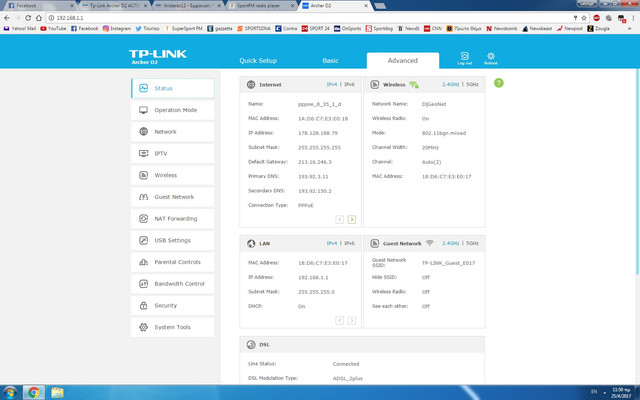The image size is (640, 400).
Task: Click the page vertical scrollbar
Action: tap(638, 171)
